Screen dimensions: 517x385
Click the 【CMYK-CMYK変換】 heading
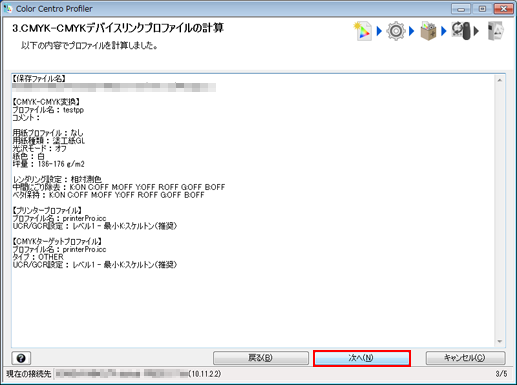pos(46,102)
